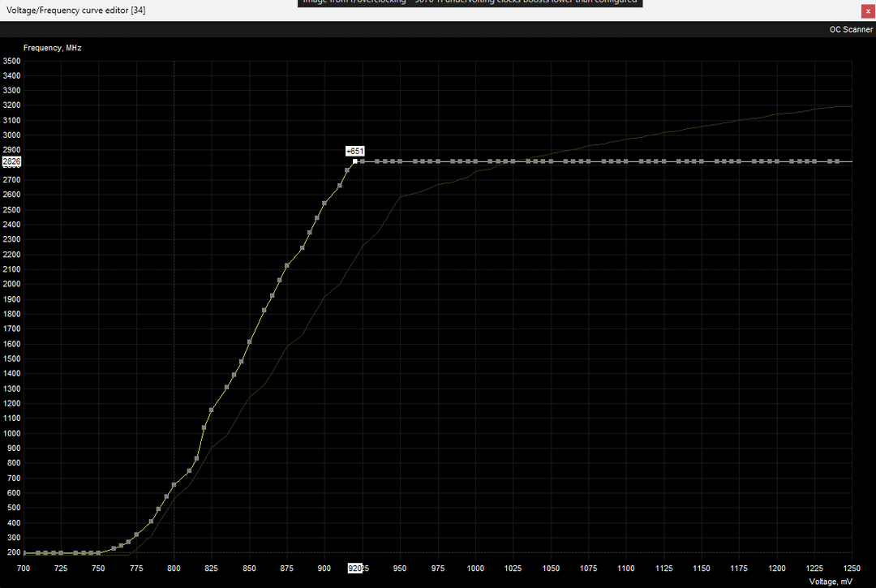The width and height of the screenshot is (876, 588).
Task: Select the curve point at 875 mV
Action: coord(287,265)
